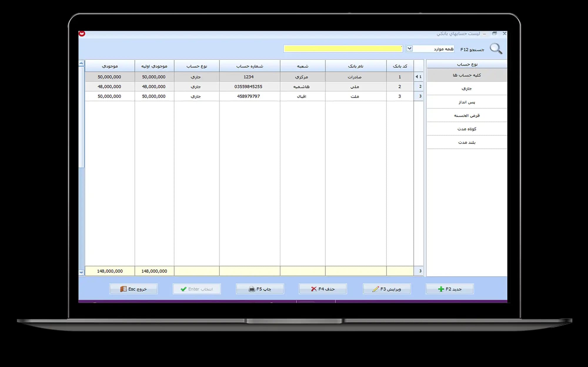Select row indicator number 3 beside ملت
The height and width of the screenshot is (367, 588).
point(419,96)
